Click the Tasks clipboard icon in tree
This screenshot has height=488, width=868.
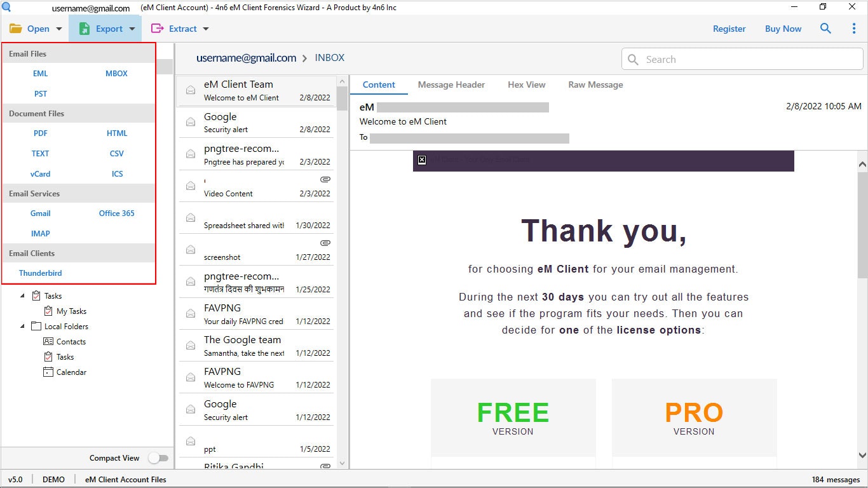pos(36,295)
